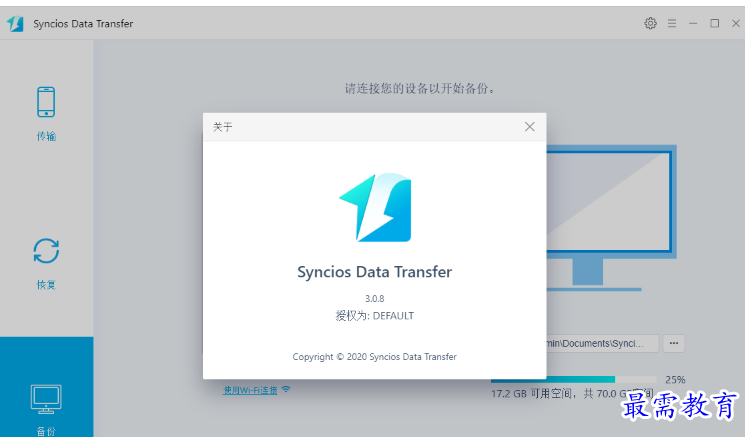The image size is (745, 437).
Task: Close the About (关于) dialog
Action: [x=530, y=127]
